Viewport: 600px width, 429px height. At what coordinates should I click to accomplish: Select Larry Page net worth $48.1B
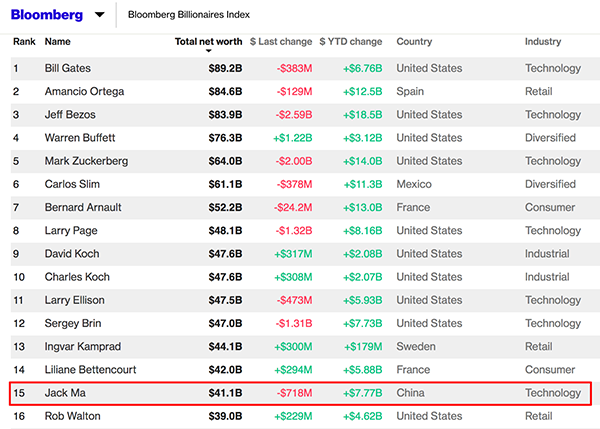click(225, 231)
